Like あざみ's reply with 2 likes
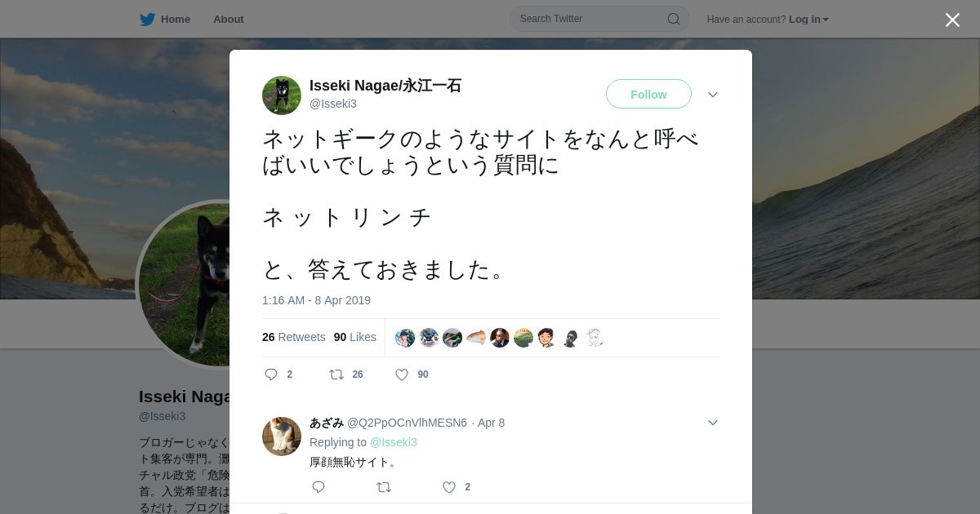This screenshot has width=980, height=514. [449, 487]
